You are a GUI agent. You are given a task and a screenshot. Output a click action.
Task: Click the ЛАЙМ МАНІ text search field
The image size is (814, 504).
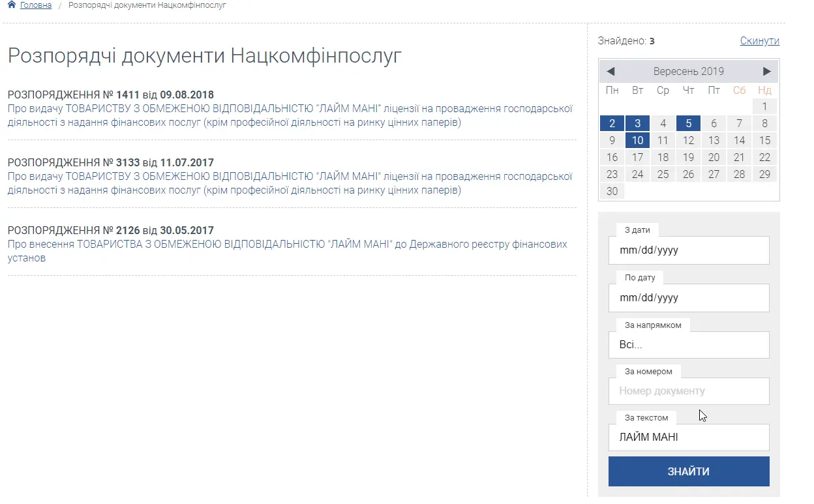[x=689, y=437]
